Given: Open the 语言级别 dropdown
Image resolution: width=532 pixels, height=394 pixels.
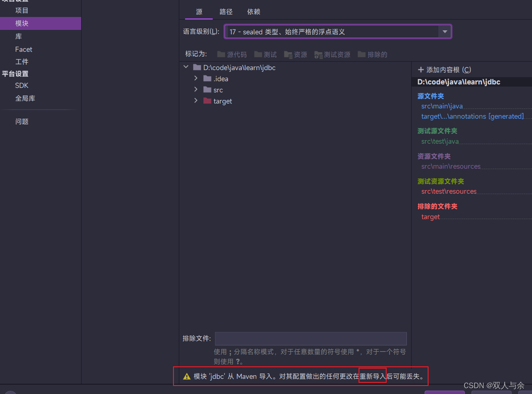Looking at the screenshot, I should click(445, 31).
